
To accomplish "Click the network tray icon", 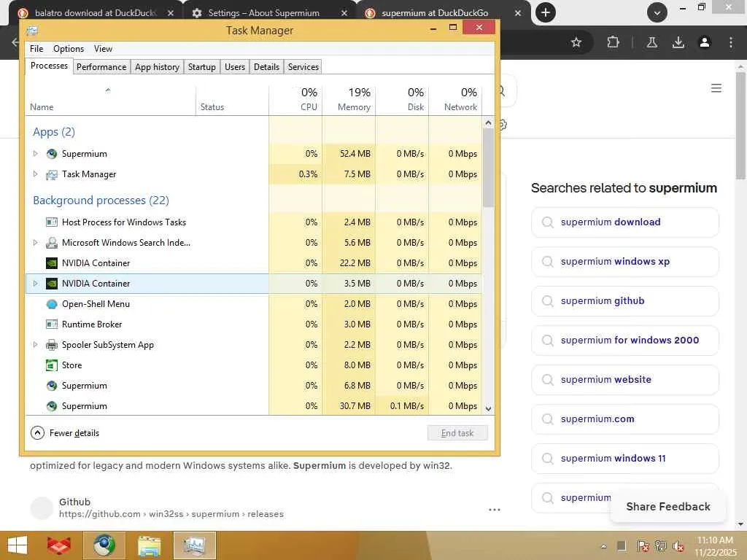I will click(660, 546).
